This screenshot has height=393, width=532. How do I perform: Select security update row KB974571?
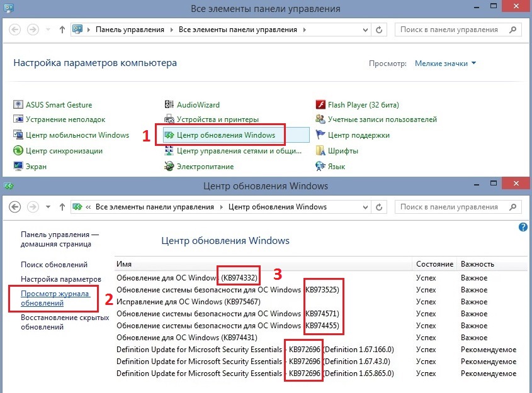click(319, 314)
